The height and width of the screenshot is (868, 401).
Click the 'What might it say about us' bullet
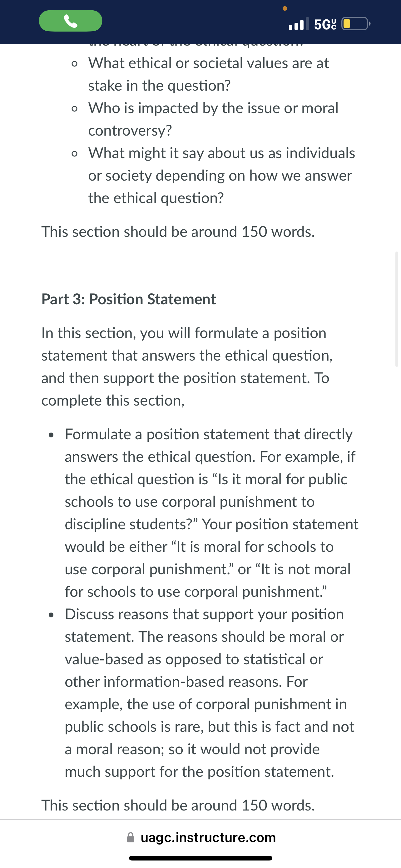221,175
